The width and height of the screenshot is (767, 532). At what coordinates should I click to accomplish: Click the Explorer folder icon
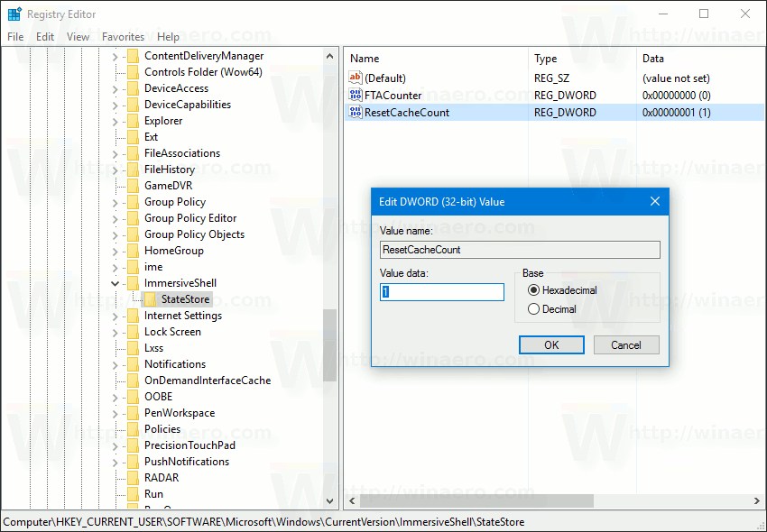(133, 121)
